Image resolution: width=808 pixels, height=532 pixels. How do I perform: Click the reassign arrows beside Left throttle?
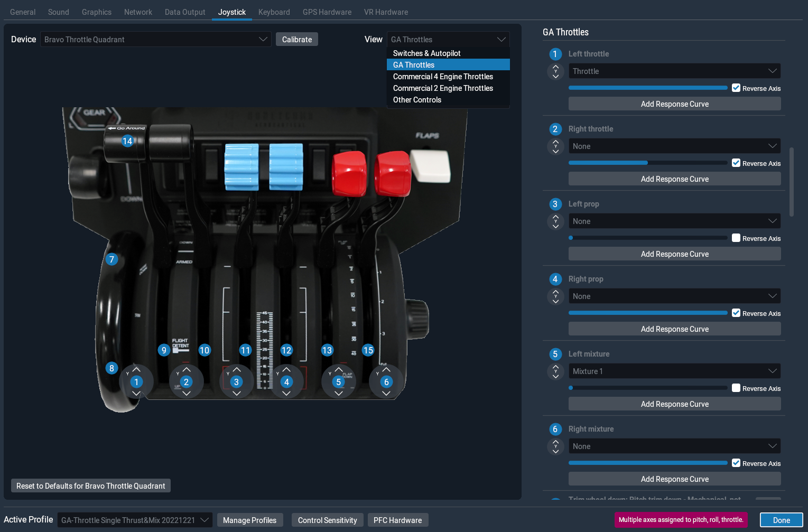tap(555, 71)
